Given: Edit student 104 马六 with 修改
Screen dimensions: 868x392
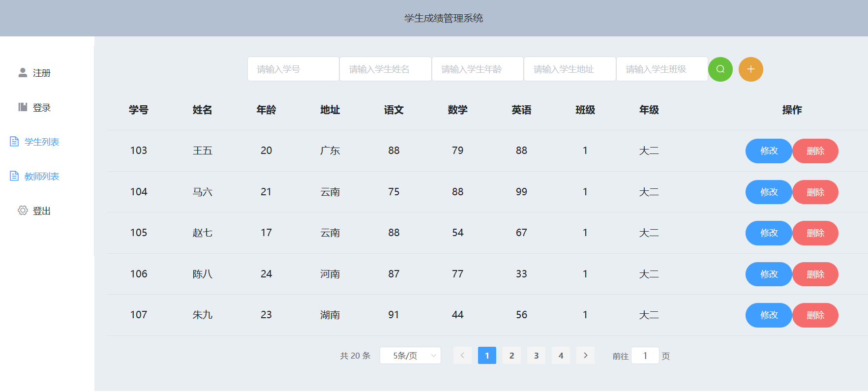Looking at the screenshot, I should [x=769, y=192].
